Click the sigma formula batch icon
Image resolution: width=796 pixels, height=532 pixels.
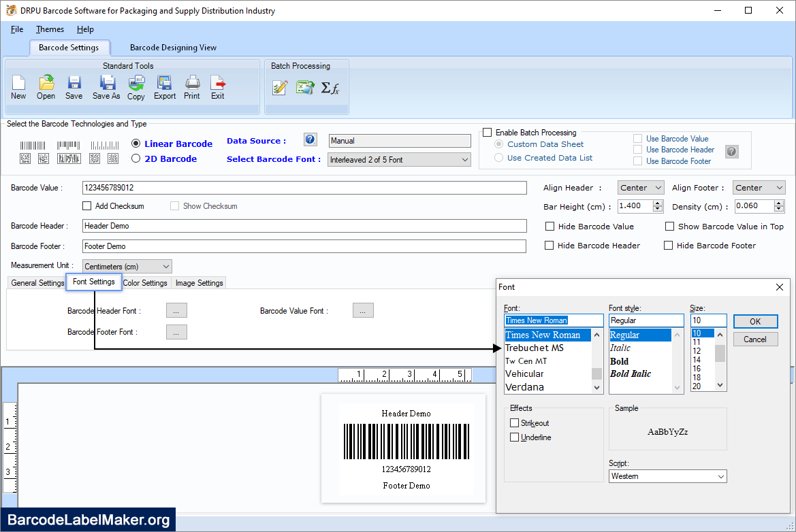330,88
